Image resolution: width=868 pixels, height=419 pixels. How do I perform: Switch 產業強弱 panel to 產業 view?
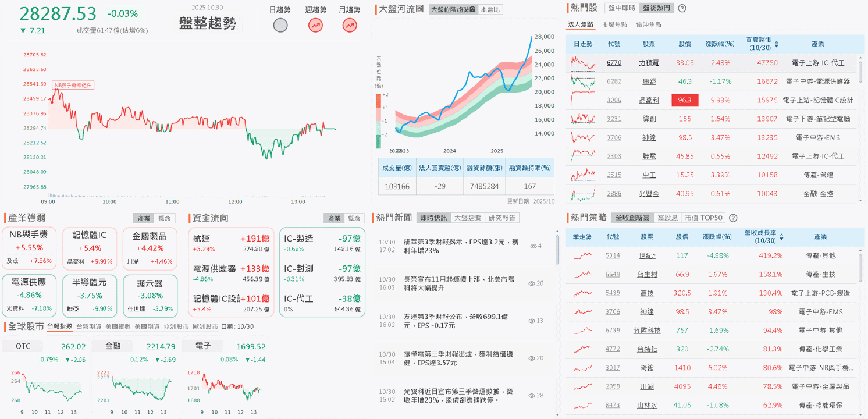click(144, 218)
